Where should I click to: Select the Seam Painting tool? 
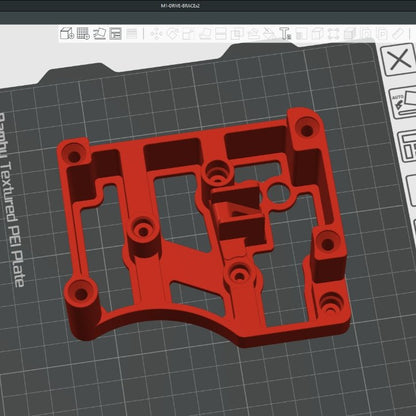269,34
